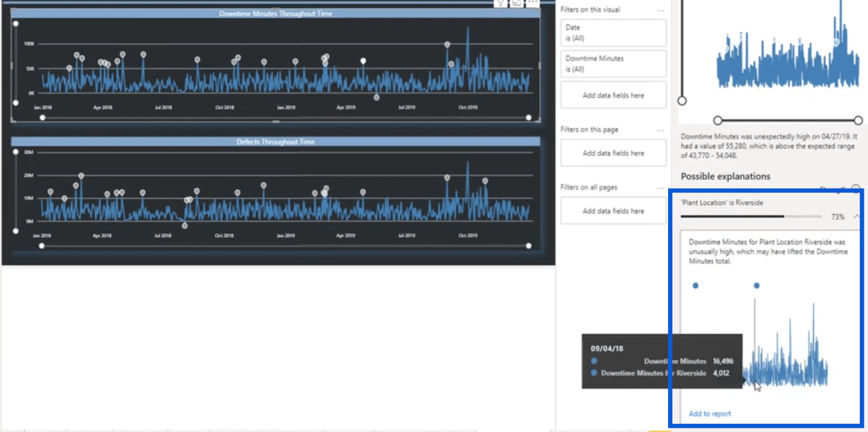868x432 pixels.
Task: Click the left handle of the anomaly pane horizontal slider
Action: (718, 120)
